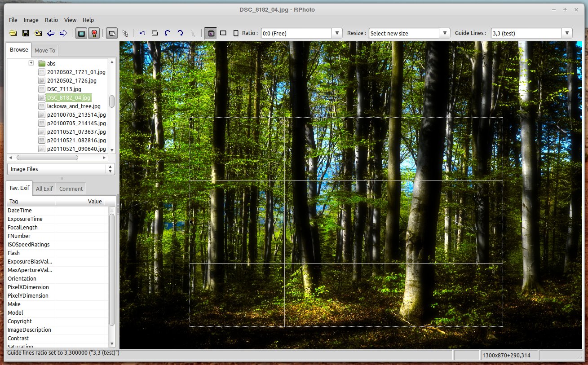Go to the previous image with left arrow

click(x=51, y=33)
